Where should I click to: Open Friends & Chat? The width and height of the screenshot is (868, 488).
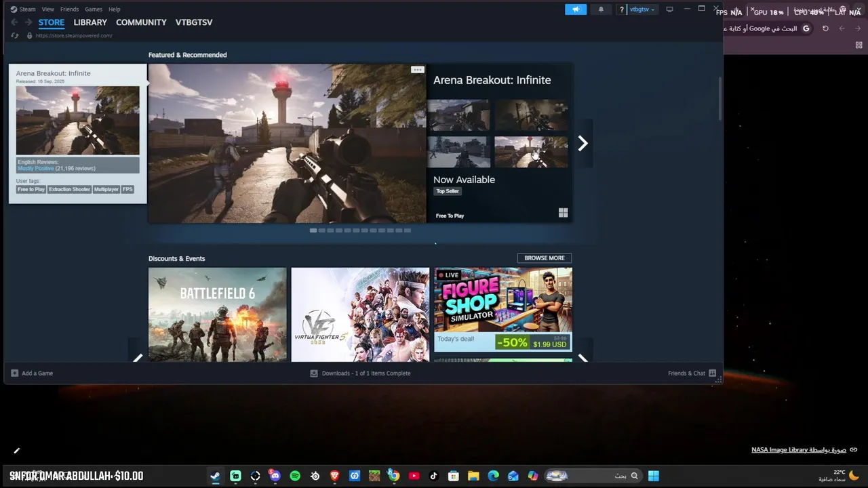click(692, 373)
